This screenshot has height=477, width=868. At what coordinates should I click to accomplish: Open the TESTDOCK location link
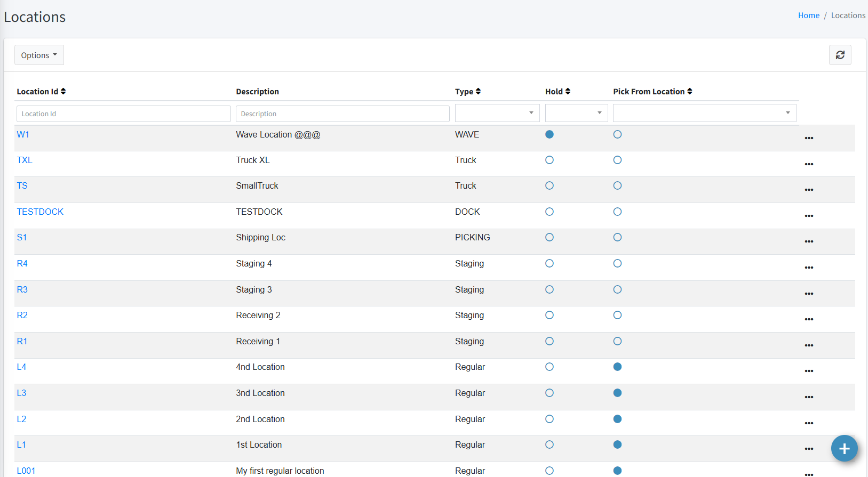[x=40, y=212]
